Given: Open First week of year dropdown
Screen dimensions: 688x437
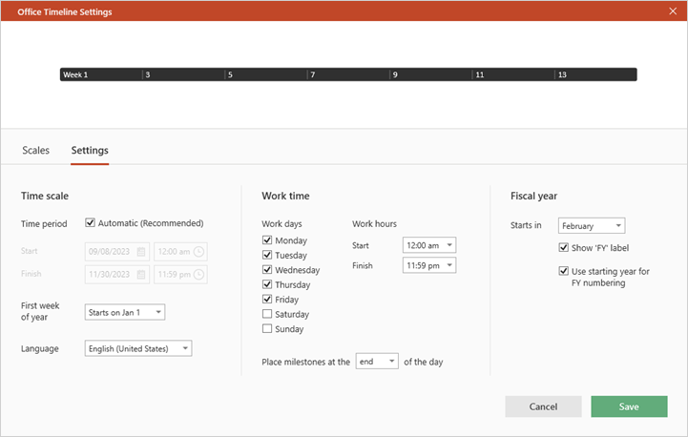Looking at the screenshot, I should (125, 312).
